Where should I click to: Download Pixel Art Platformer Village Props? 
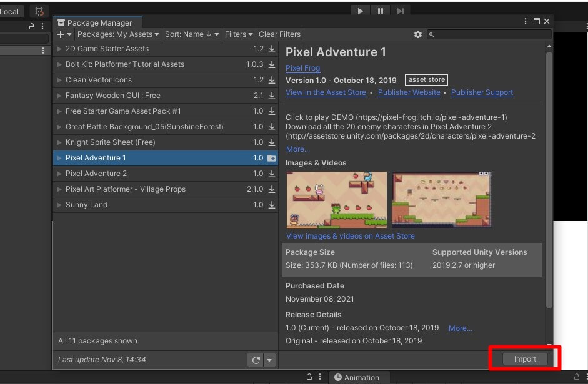(x=272, y=189)
